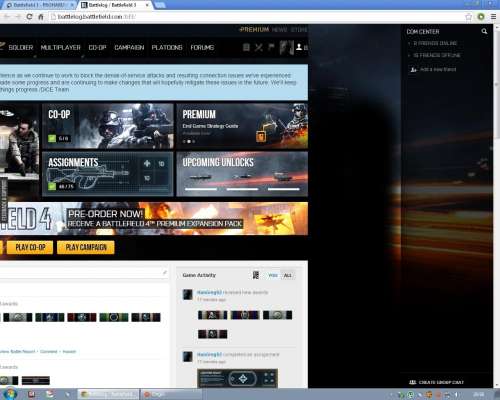
Task: Open the crossed-tools icon in the Battlelog header
Action: click(259, 47)
